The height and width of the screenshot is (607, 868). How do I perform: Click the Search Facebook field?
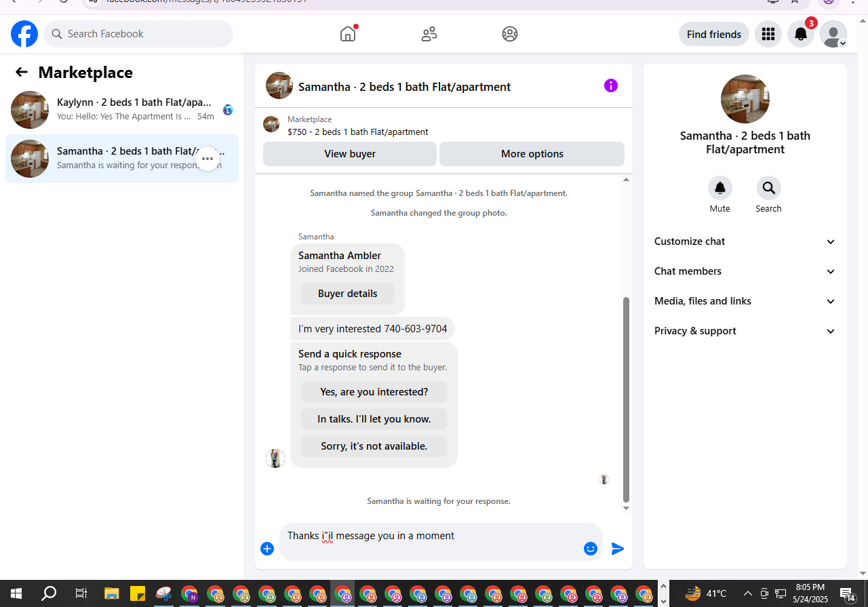[x=138, y=34]
